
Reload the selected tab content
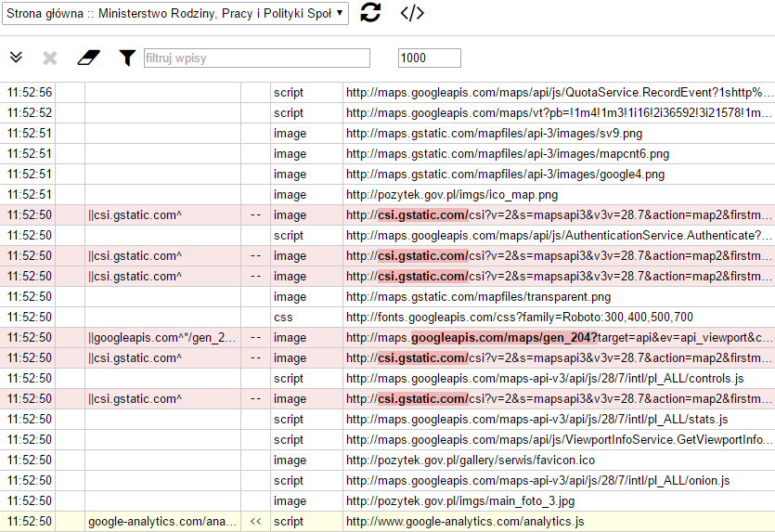click(370, 13)
